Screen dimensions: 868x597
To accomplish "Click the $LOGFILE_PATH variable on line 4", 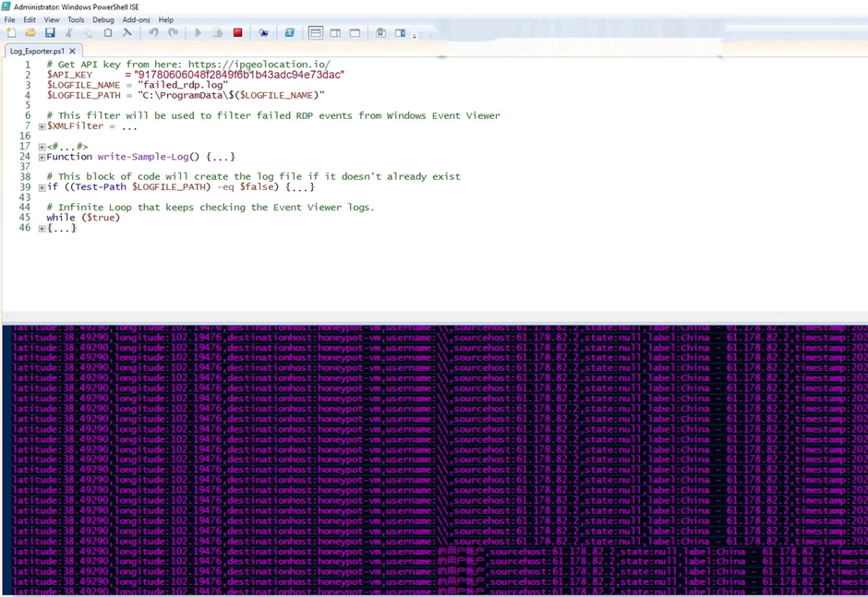I will pos(84,95).
